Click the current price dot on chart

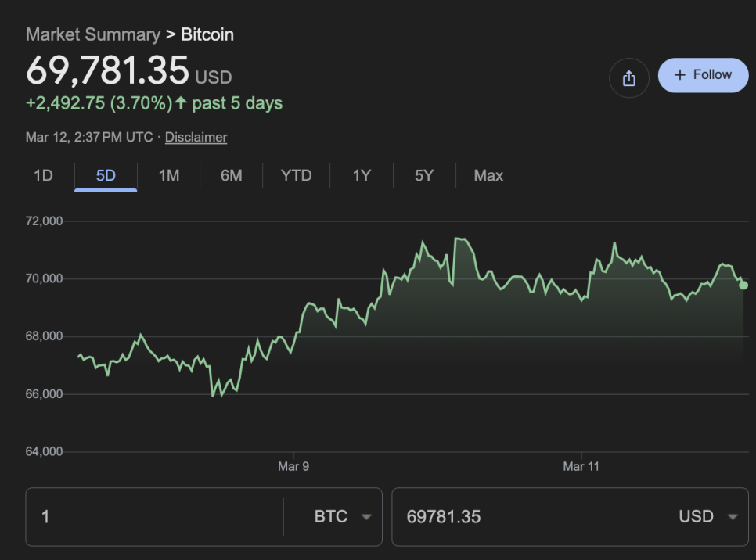click(743, 285)
